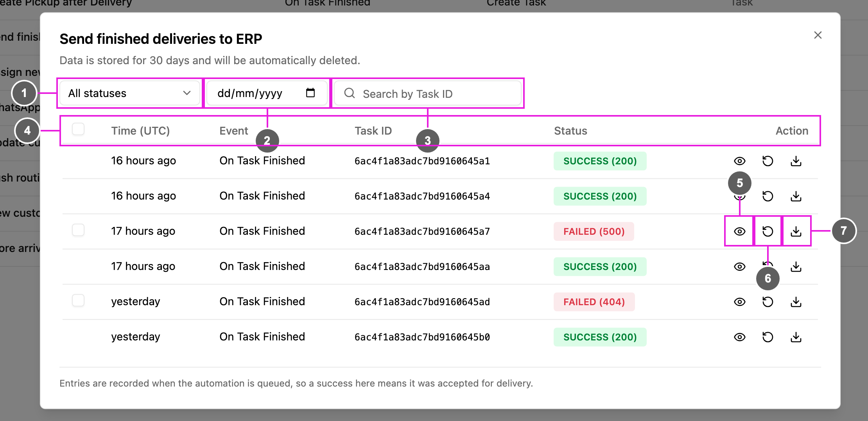View details for task ending 645b0
The image size is (868, 421).
(x=739, y=337)
